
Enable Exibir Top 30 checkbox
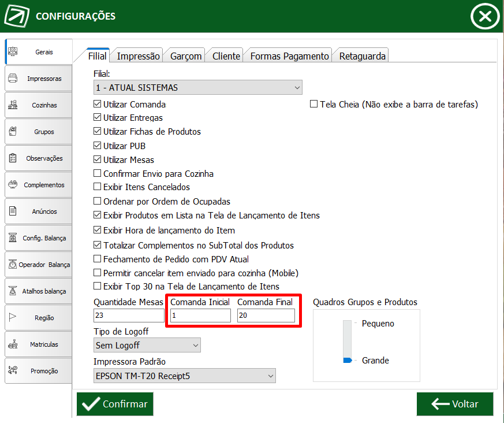[97, 286]
